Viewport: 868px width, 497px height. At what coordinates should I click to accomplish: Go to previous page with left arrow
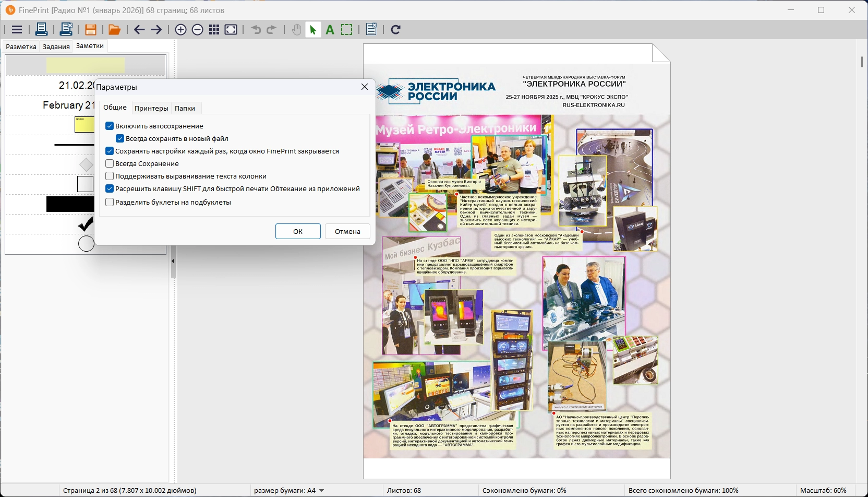[x=139, y=30]
